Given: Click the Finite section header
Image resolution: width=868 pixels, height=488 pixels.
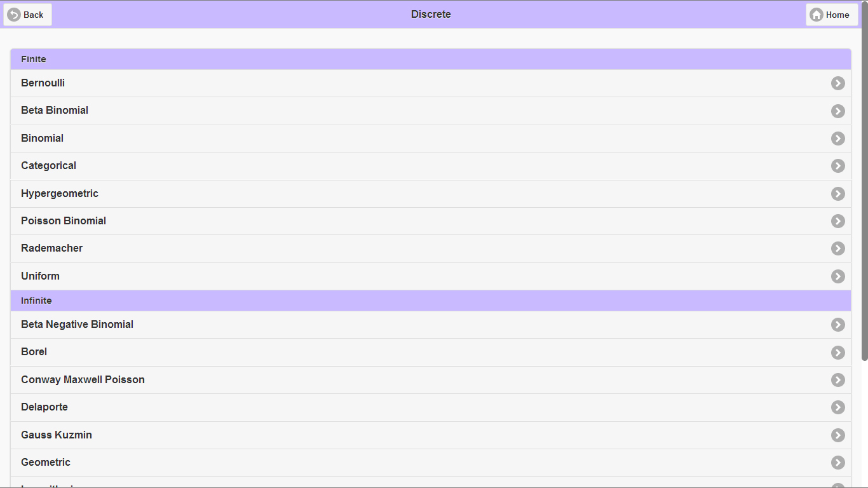Looking at the screenshot, I should [x=34, y=59].
